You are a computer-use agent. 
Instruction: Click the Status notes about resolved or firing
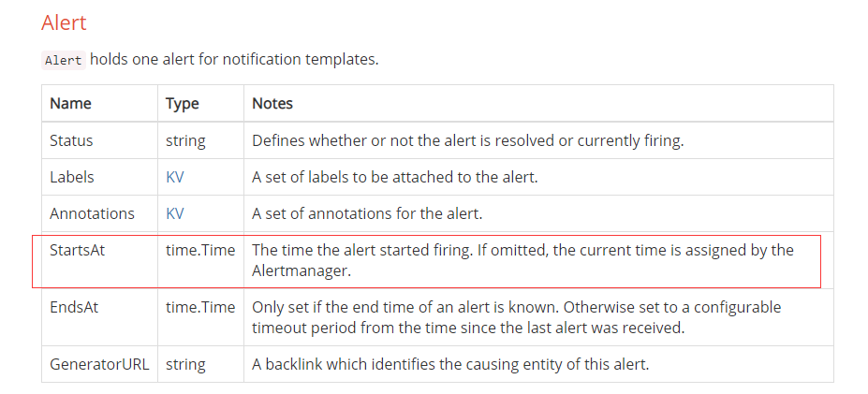(468, 140)
